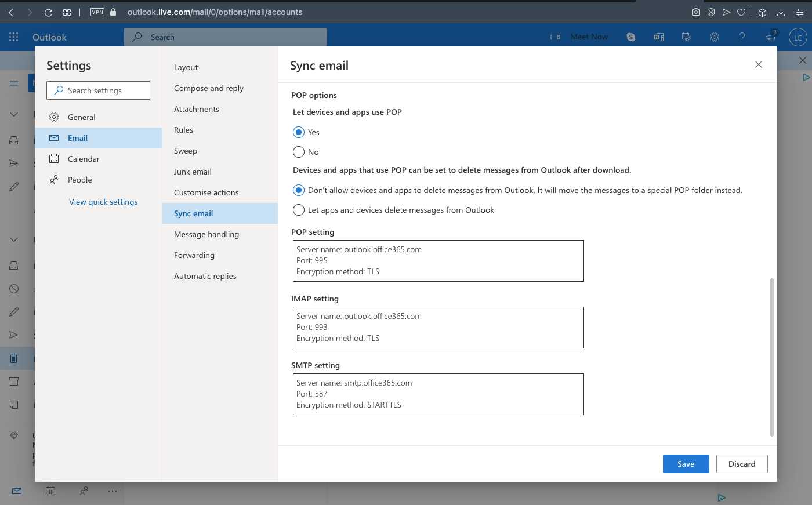Select Yes for letting devices use POP

[x=299, y=132]
